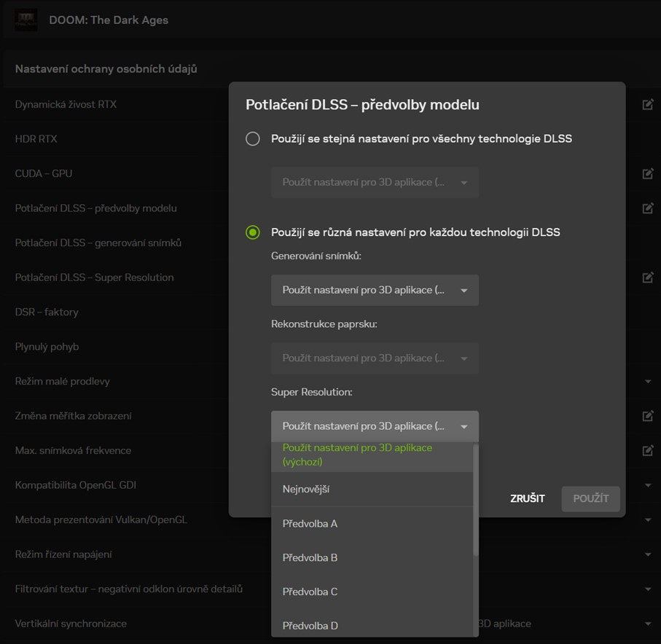This screenshot has width=661, height=644.
Task: Click the 'Dynamická živost RTX' setting label
Action: click(x=66, y=104)
